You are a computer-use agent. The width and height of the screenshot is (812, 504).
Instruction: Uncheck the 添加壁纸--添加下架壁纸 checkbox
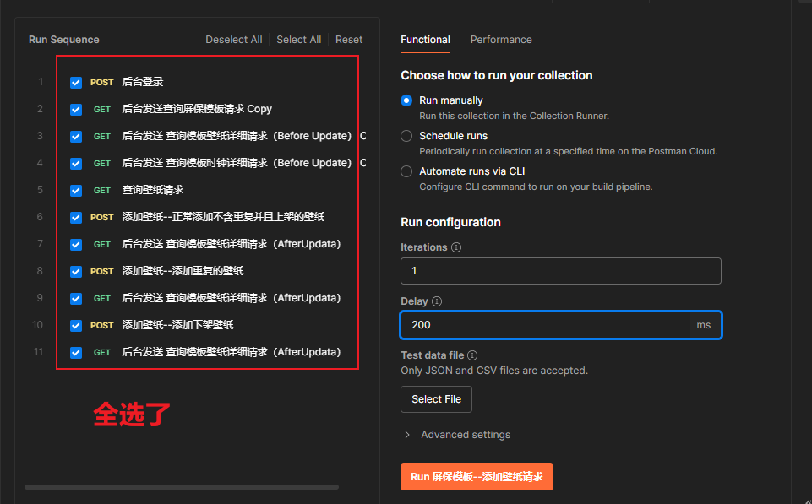point(76,326)
